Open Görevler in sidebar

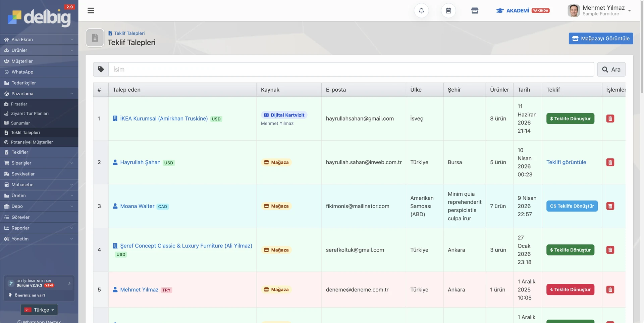click(39, 217)
